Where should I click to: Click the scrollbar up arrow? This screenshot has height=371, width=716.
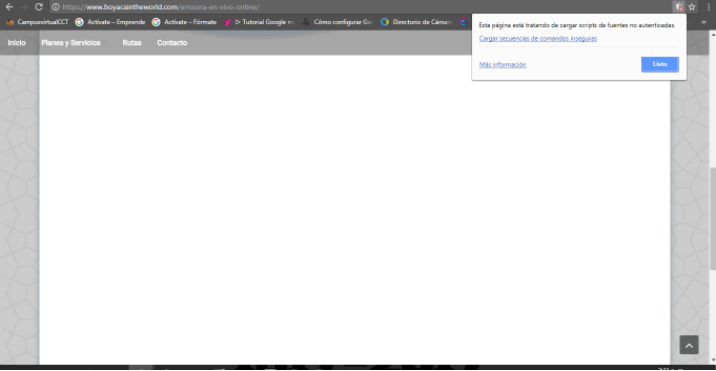[713, 34]
